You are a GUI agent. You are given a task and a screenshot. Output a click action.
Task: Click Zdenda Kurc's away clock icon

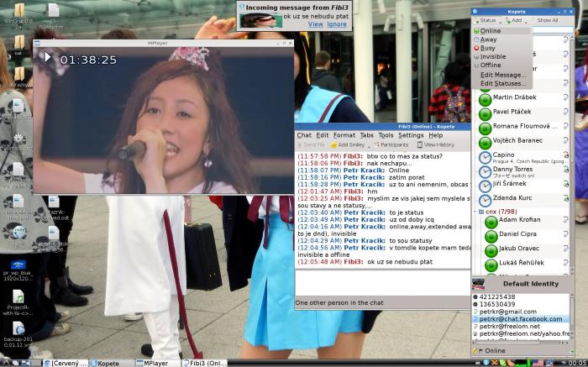pyautogui.click(x=485, y=200)
